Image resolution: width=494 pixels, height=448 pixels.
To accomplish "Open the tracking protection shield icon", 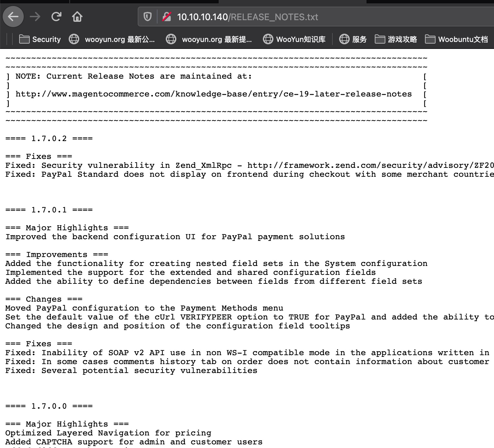I will click(x=148, y=17).
